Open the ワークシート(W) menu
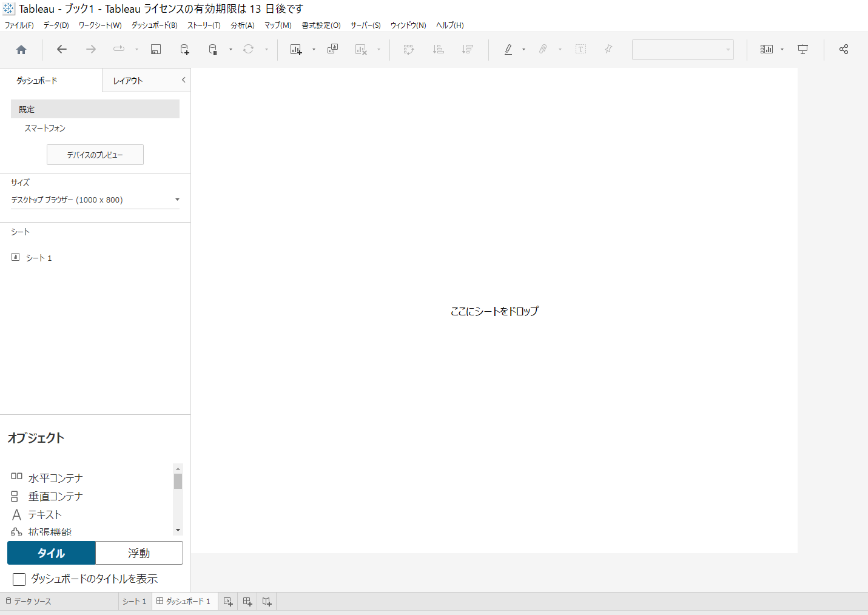 pos(100,25)
